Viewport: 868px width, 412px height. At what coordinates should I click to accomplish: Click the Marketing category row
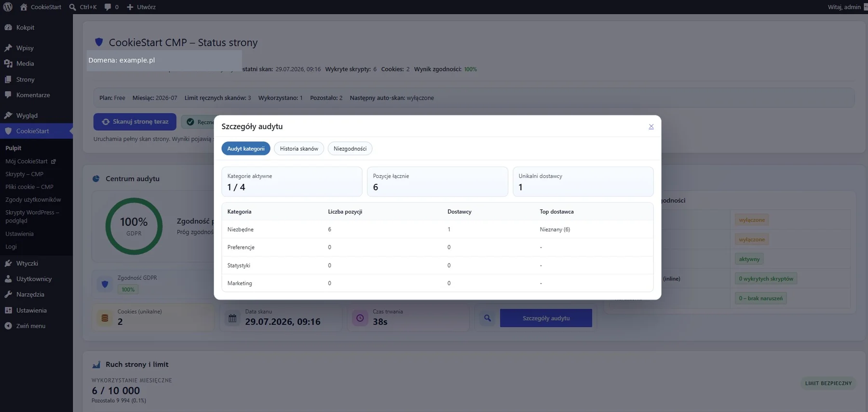tap(437, 283)
